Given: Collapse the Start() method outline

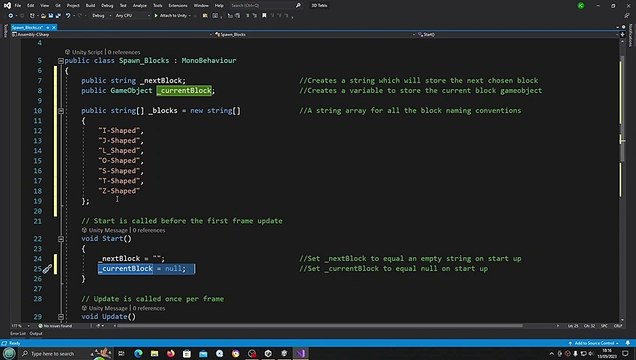Looking at the screenshot, I should point(60,239).
